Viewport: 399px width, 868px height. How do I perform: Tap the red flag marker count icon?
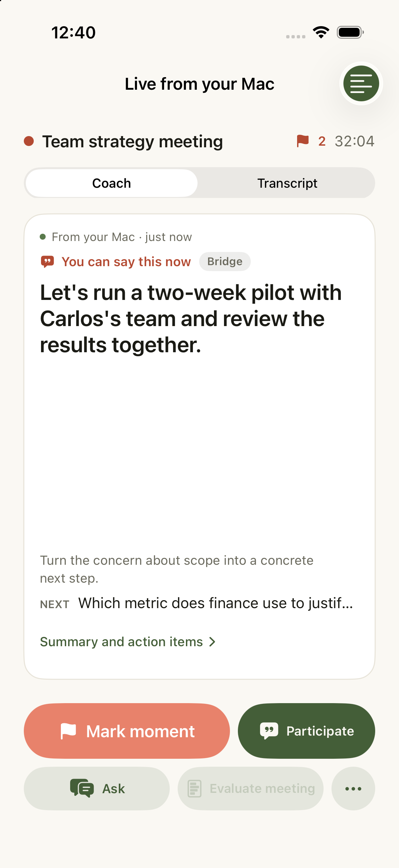(302, 141)
